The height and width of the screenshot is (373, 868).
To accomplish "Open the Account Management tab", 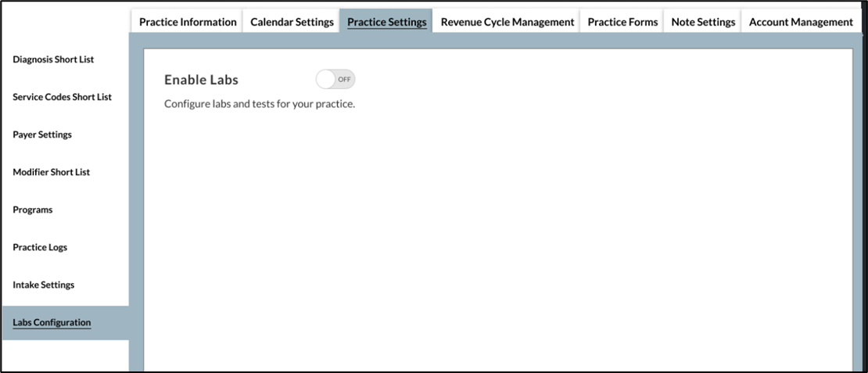I will point(801,22).
